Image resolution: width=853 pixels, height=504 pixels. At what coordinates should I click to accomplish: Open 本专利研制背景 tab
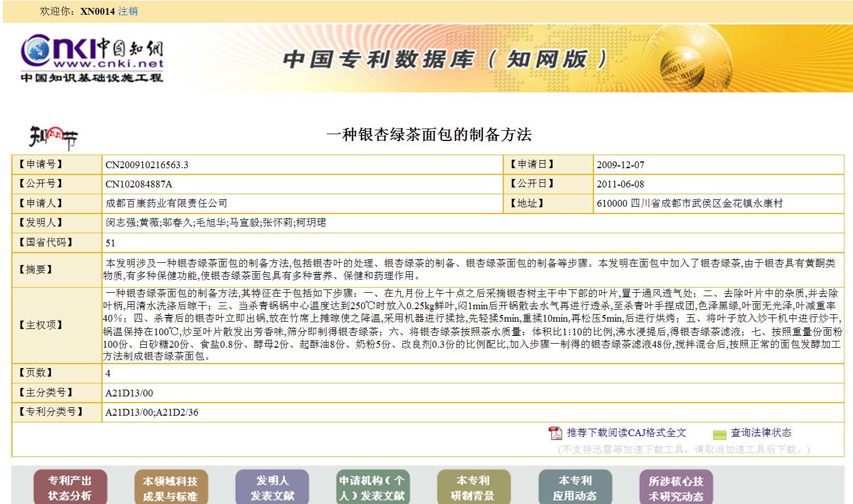pyautogui.click(x=473, y=488)
